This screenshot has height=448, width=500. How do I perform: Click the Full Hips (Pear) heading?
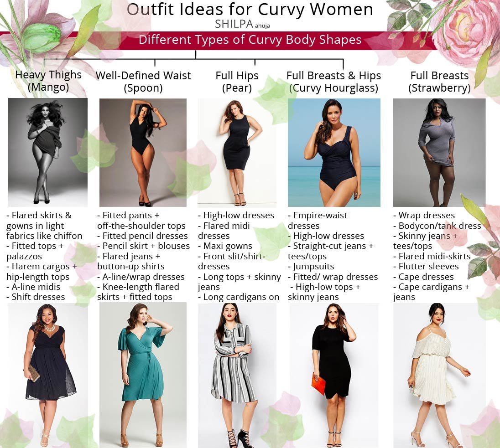(x=237, y=82)
